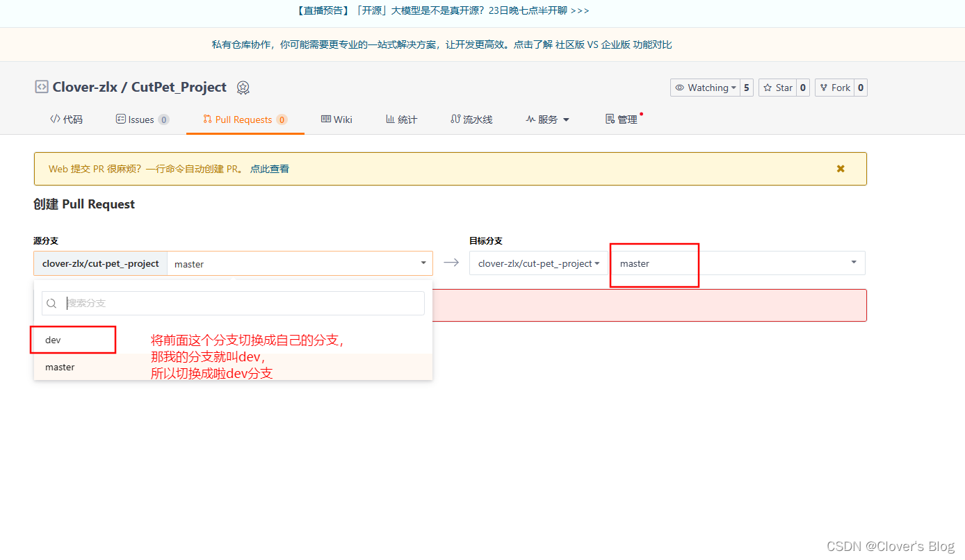Viewport: 965px width, 560px height.
Task: Expand the source branch master dropdown
Action: pos(300,263)
